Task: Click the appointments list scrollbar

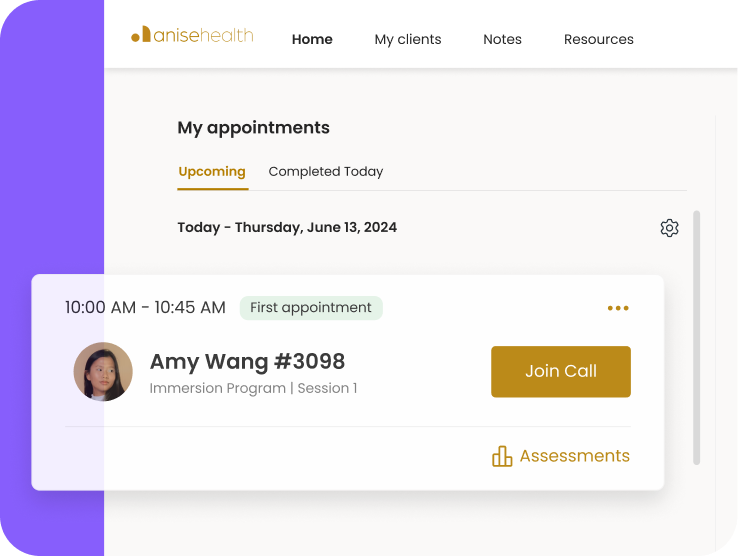Action: pyautogui.click(x=697, y=338)
